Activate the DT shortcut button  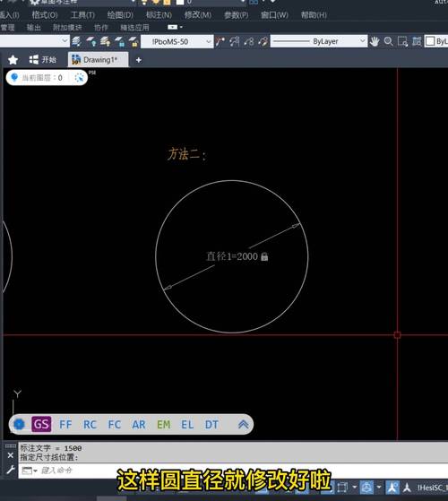tap(211, 425)
